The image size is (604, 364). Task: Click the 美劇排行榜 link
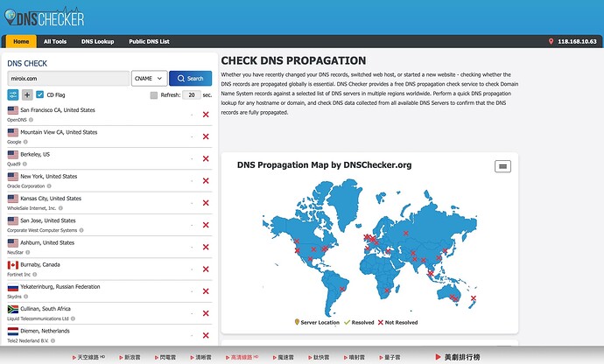[458, 357]
